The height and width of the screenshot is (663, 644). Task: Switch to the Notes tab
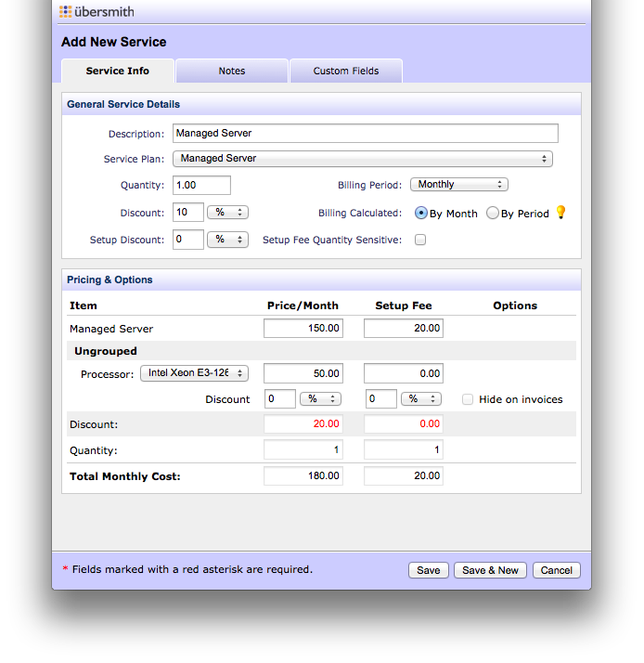(x=232, y=71)
